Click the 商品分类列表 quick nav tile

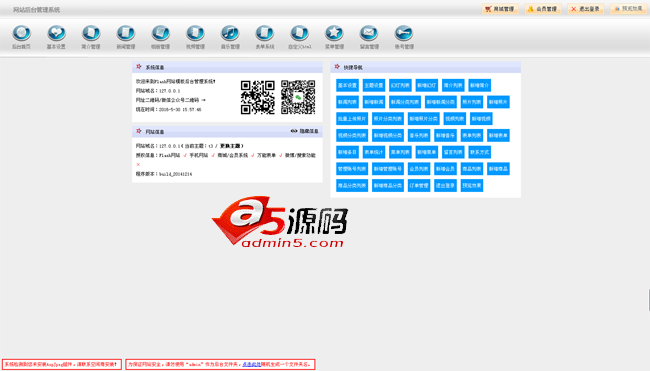(352, 185)
